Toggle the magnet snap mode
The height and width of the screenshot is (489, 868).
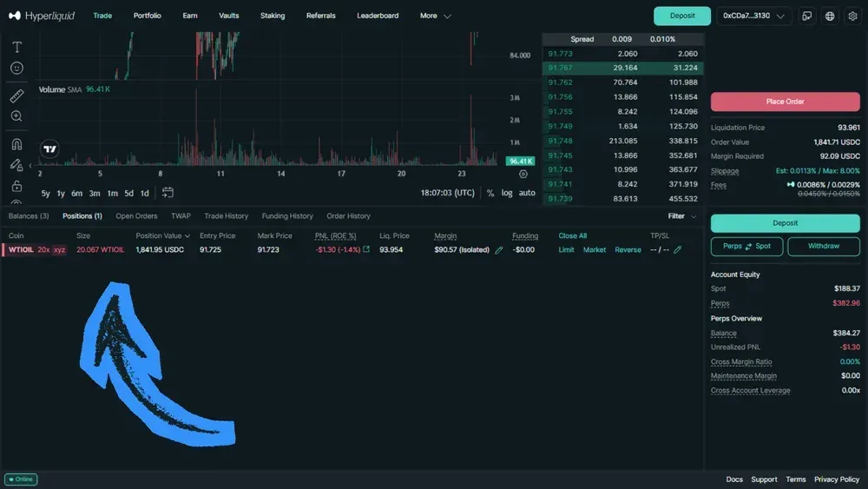(x=16, y=144)
